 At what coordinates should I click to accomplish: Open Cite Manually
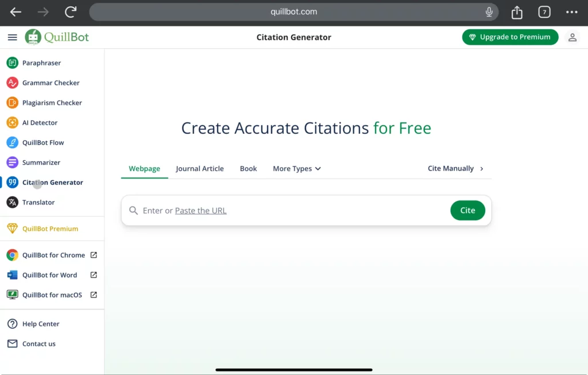click(x=455, y=168)
